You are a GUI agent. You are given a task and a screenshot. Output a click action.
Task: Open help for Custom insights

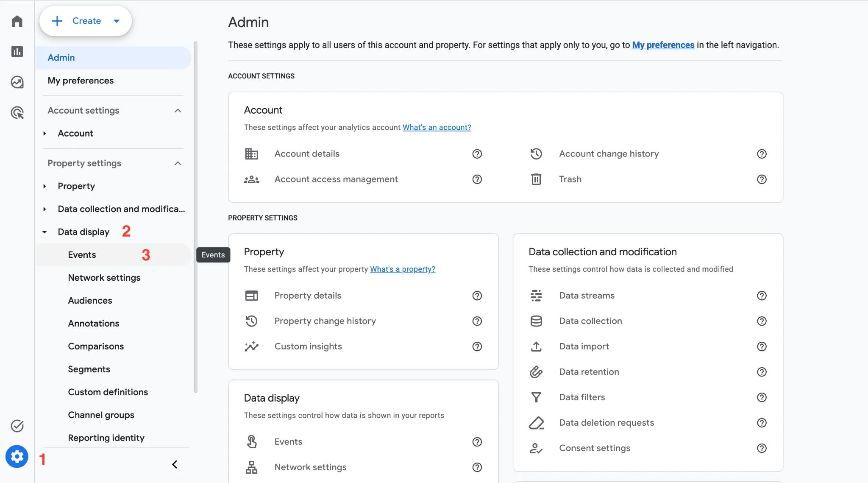point(477,346)
